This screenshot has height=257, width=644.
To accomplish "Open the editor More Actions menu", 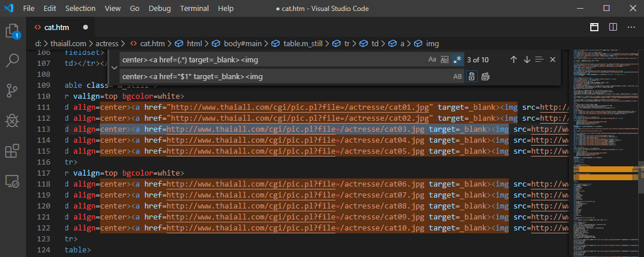I will pyautogui.click(x=630, y=27).
